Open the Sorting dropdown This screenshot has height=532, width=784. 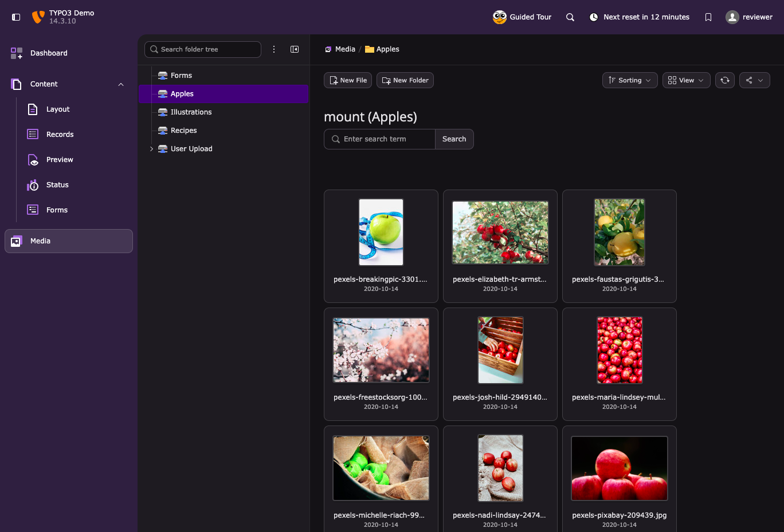(x=630, y=80)
